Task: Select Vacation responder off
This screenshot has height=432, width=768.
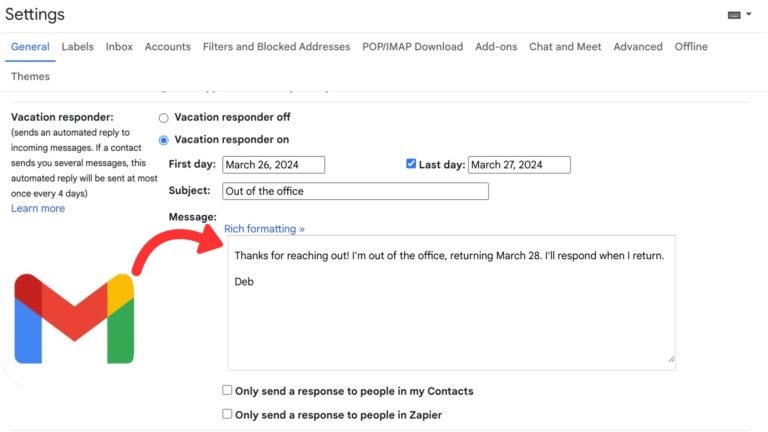Action: [163, 118]
